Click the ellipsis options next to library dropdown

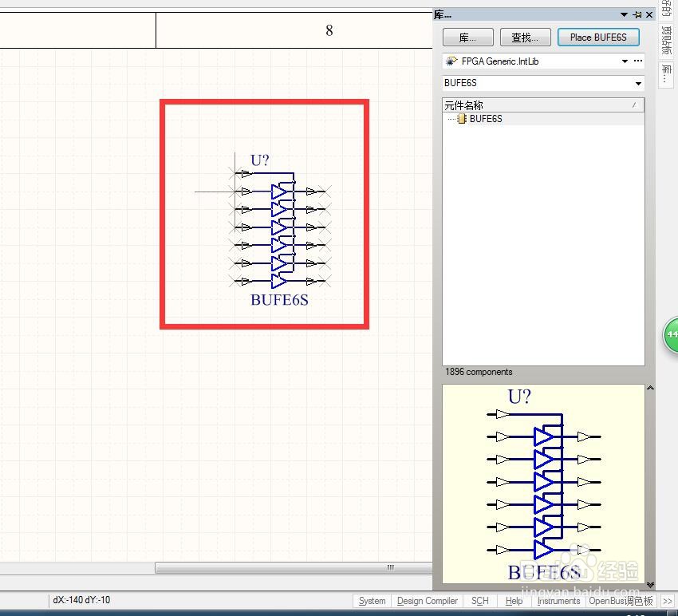[x=638, y=61]
